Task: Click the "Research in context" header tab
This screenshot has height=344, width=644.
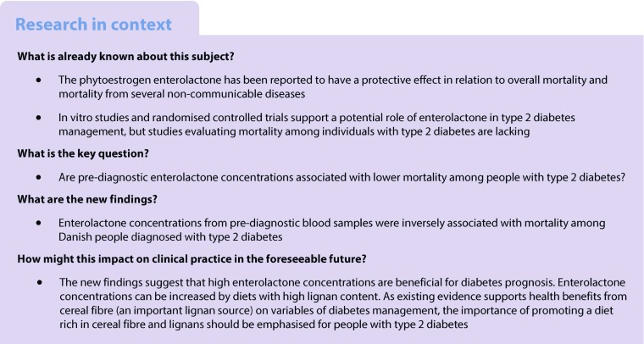Action: click(93, 23)
